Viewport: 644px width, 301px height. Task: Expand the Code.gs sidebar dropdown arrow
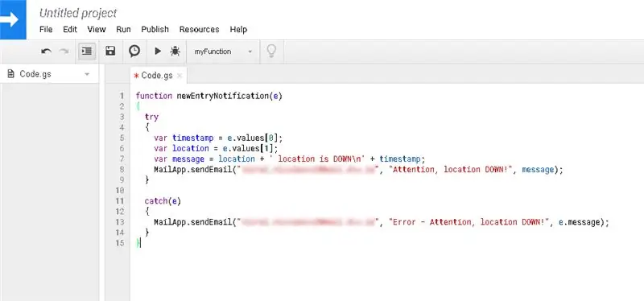87,75
